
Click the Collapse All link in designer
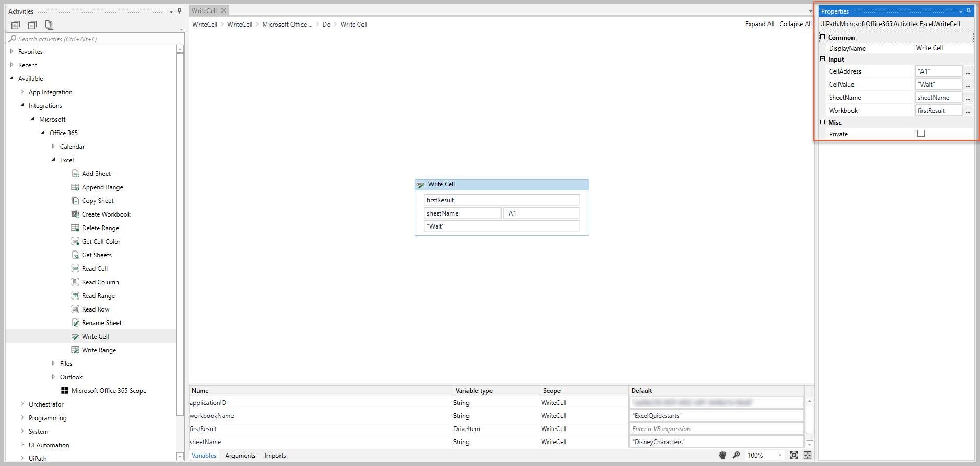tap(795, 24)
